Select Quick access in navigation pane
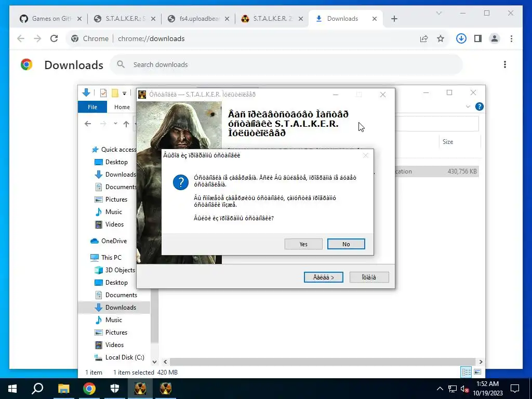 (x=114, y=149)
